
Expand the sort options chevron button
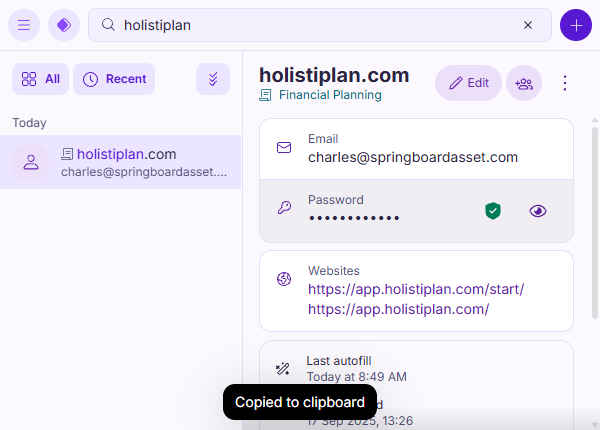213,79
